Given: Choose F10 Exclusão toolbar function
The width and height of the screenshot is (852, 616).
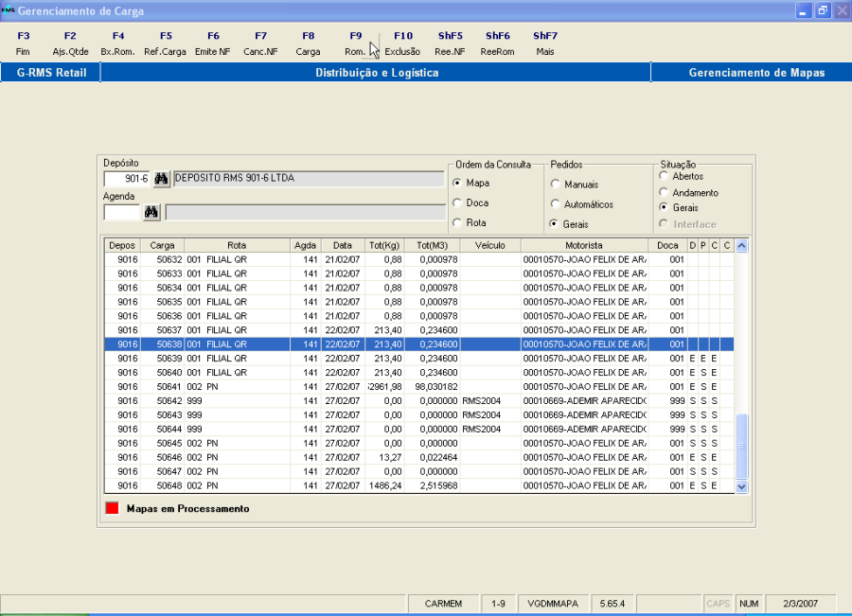Looking at the screenshot, I should pos(402,44).
